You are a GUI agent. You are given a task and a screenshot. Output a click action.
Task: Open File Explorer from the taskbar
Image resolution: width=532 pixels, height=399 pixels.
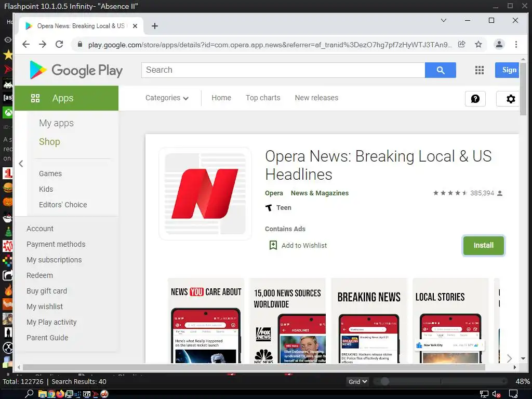[42, 394]
